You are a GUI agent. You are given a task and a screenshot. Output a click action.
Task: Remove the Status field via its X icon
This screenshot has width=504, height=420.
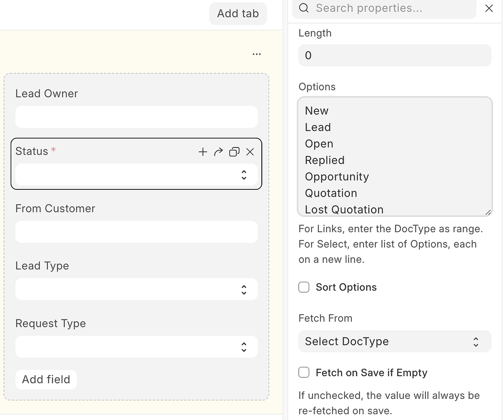point(250,152)
